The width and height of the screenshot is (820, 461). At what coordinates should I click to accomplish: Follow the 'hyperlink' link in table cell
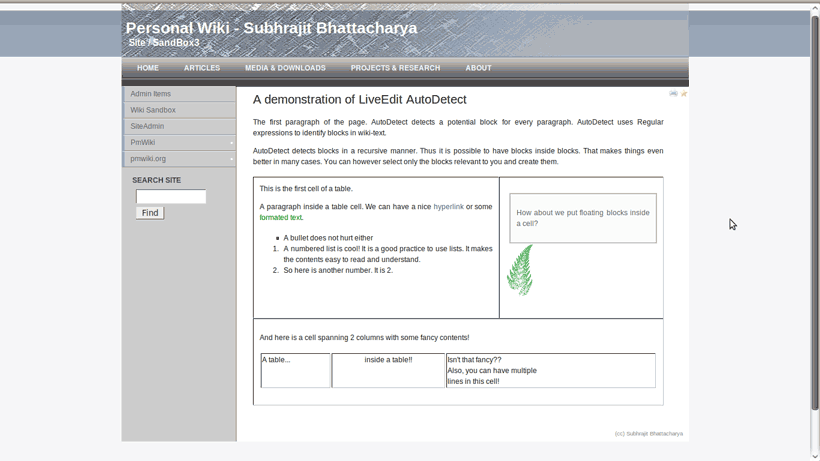point(448,207)
